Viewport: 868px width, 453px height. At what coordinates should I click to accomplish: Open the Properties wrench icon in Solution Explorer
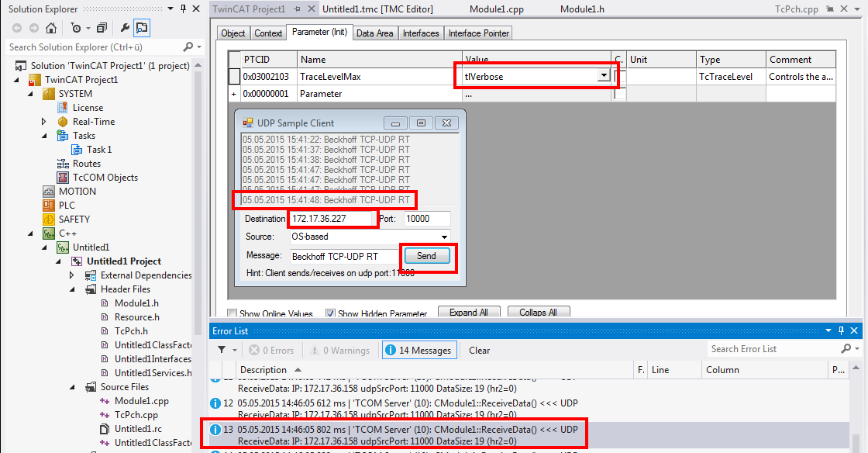click(125, 28)
